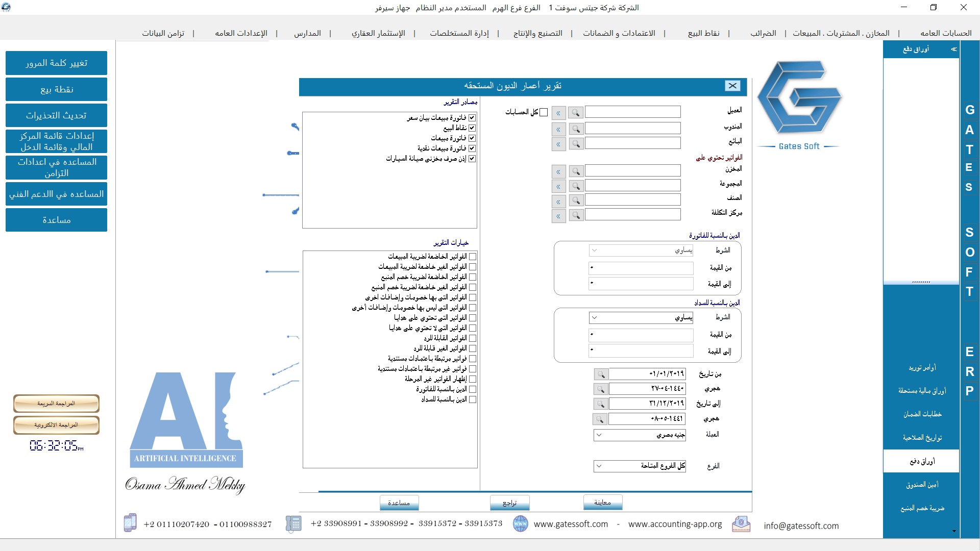This screenshot has width=980, height=551.
Task: Close the تقرير أعمار الديون المستحقه dialog
Action: pos(732,86)
